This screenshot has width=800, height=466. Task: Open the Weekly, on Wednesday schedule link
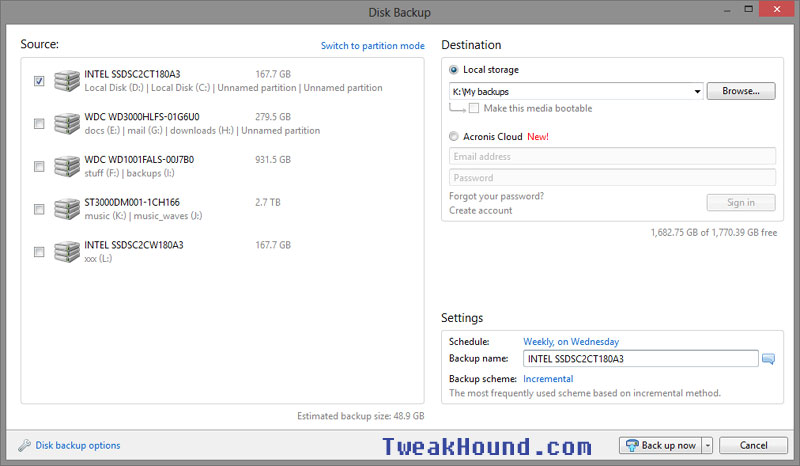click(x=571, y=341)
